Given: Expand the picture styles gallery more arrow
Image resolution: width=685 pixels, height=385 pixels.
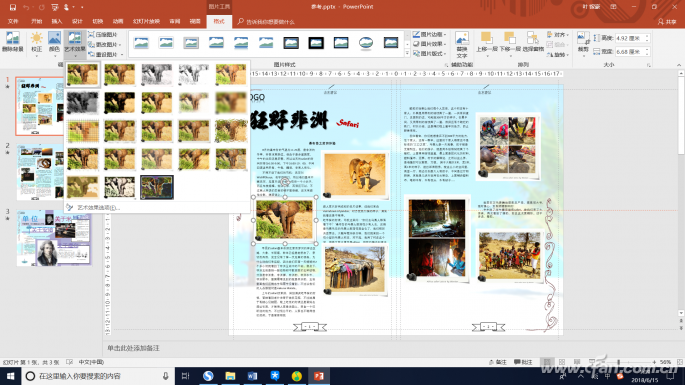Looking at the screenshot, I should pyautogui.click(x=407, y=54).
